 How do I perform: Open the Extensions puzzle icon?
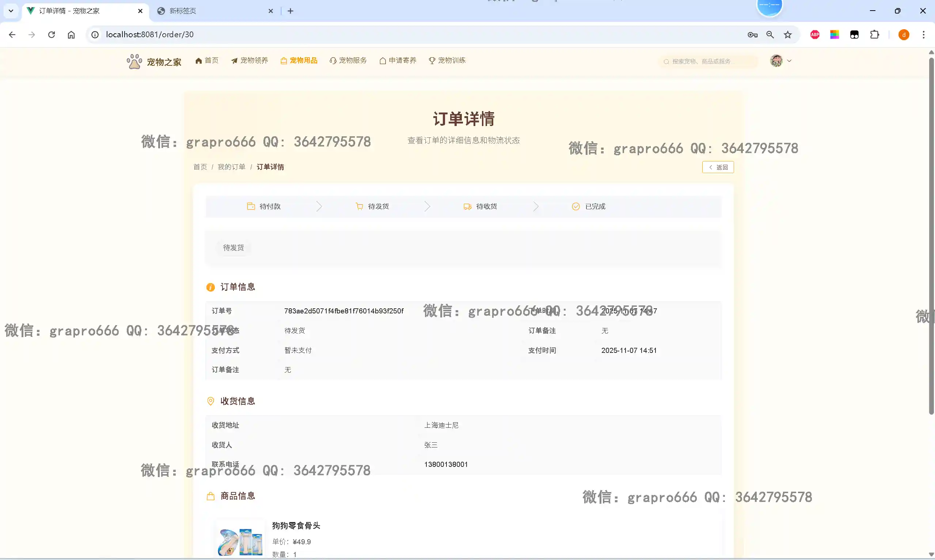tap(874, 35)
